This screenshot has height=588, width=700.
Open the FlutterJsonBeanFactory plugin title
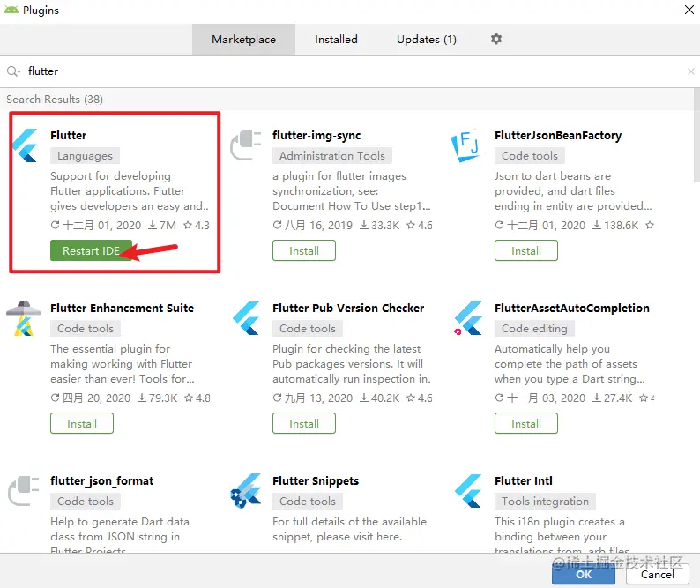click(x=558, y=135)
